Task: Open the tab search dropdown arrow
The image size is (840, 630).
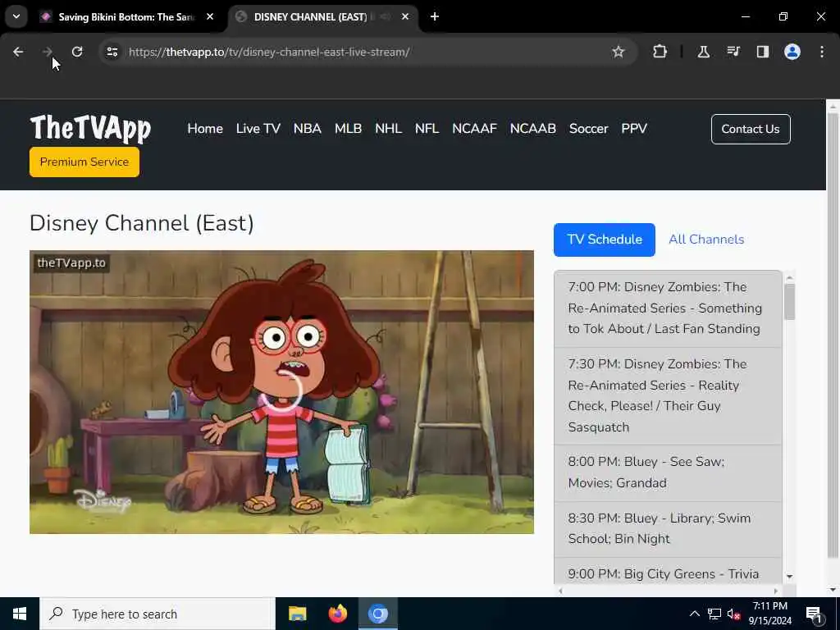Action: coord(16,16)
